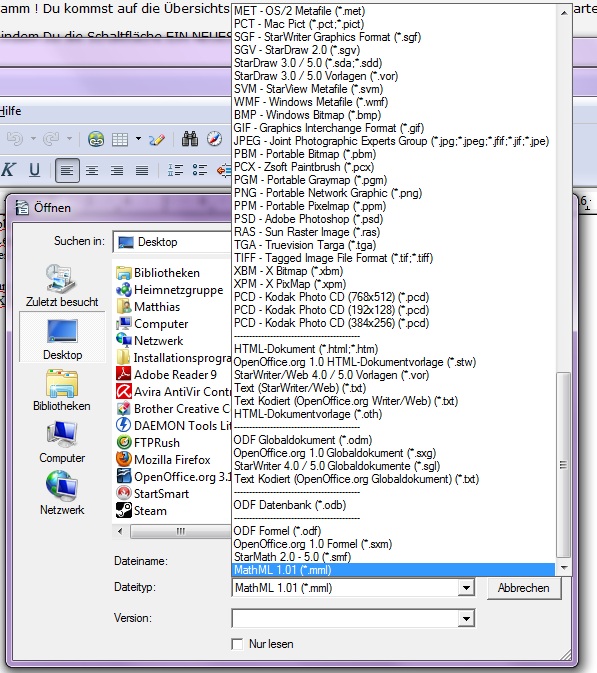Select Heimnetzgruppe in file list
Image resolution: width=597 pixels, height=673 pixels.
click(x=170, y=290)
